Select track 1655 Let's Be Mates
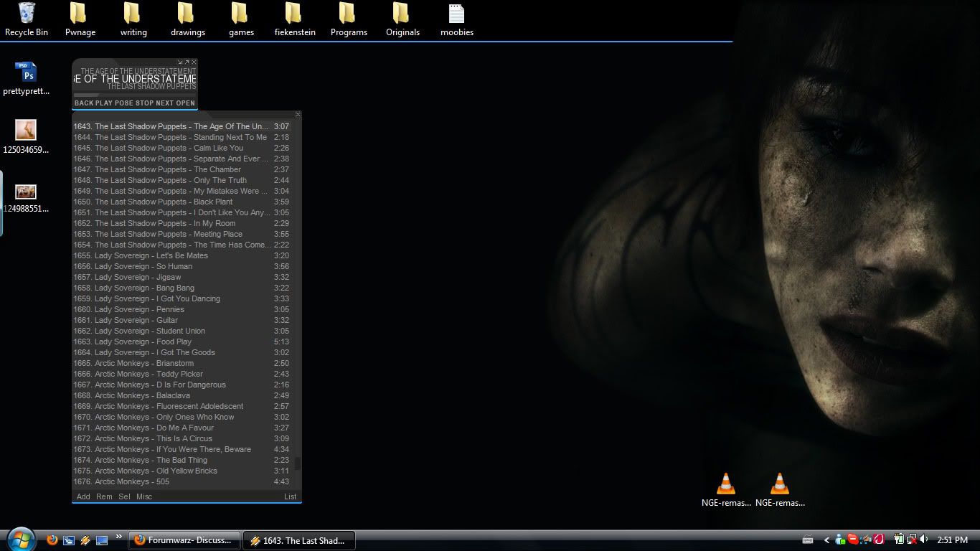 (x=181, y=255)
